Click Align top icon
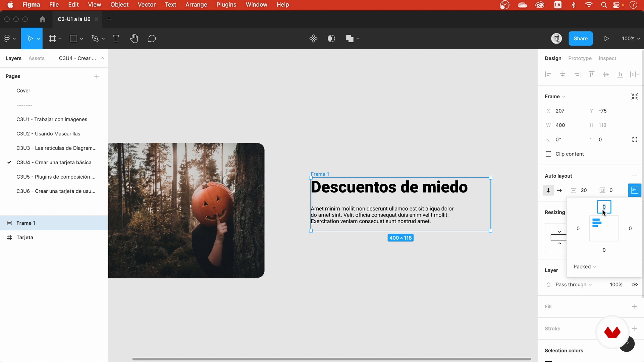Screen dimensions: 644x362 click(x=592, y=74)
